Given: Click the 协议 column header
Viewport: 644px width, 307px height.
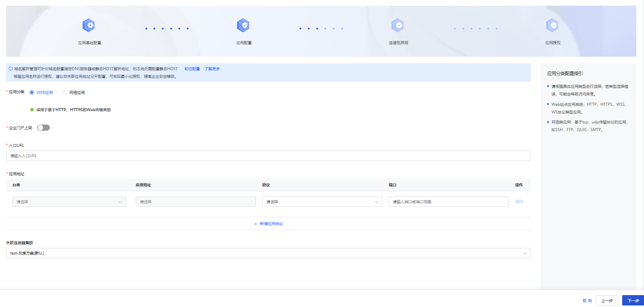Looking at the screenshot, I should coord(266,185).
